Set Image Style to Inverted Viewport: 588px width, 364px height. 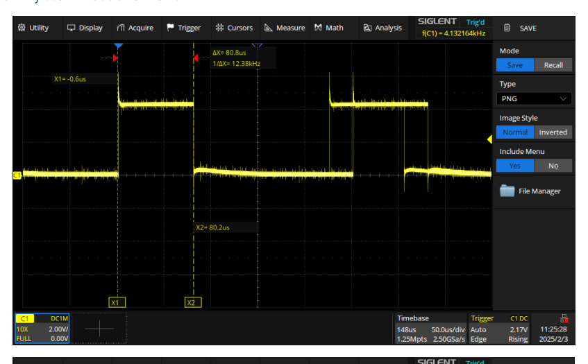(553, 132)
